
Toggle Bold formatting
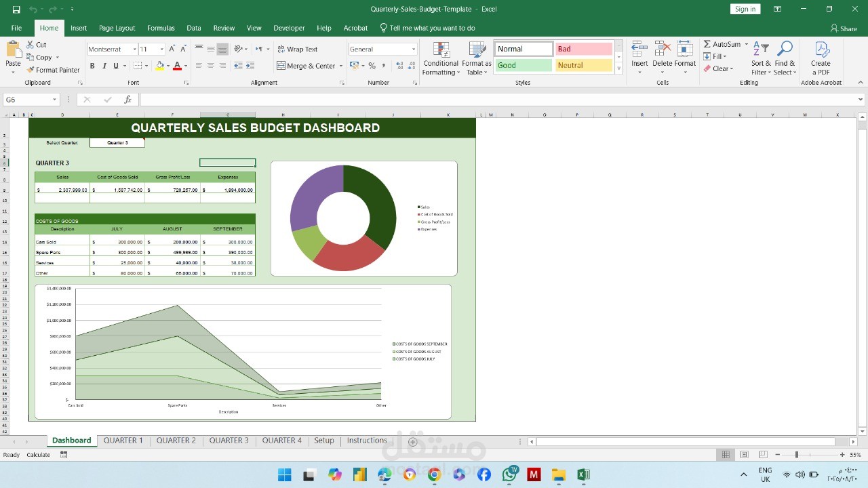click(x=92, y=66)
